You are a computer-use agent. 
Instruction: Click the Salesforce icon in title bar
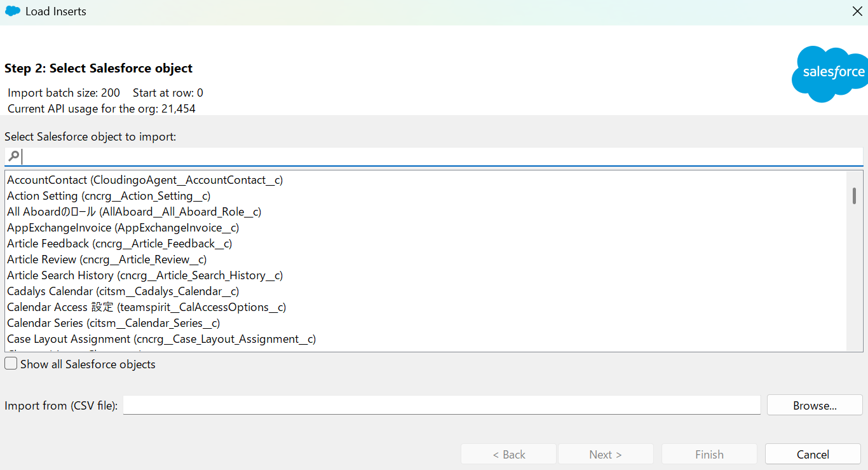(x=13, y=11)
